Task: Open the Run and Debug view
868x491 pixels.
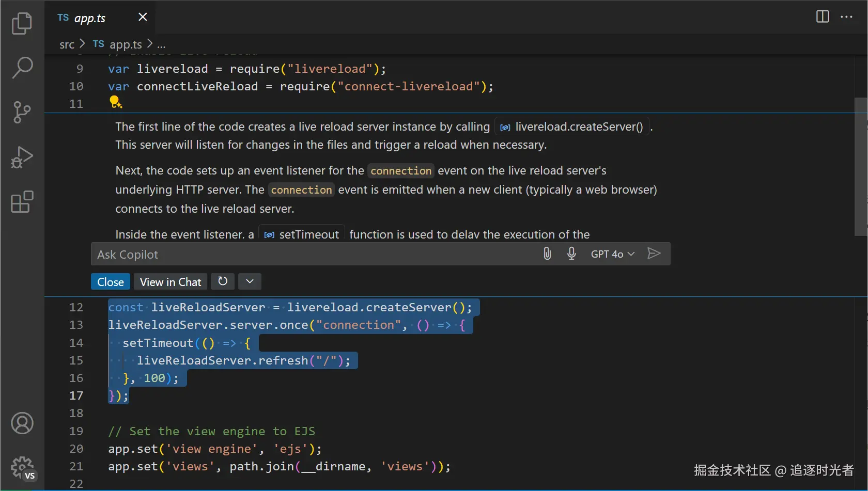Action: point(22,157)
